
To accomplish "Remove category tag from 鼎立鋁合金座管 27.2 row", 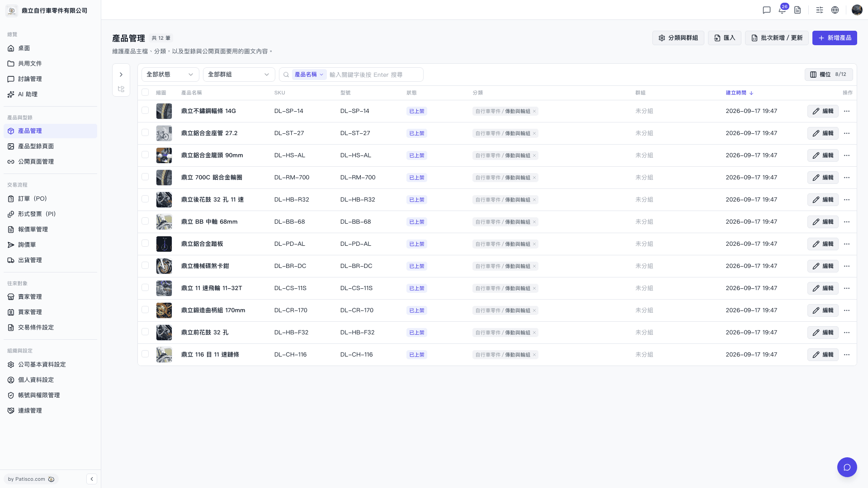I will 534,133.
